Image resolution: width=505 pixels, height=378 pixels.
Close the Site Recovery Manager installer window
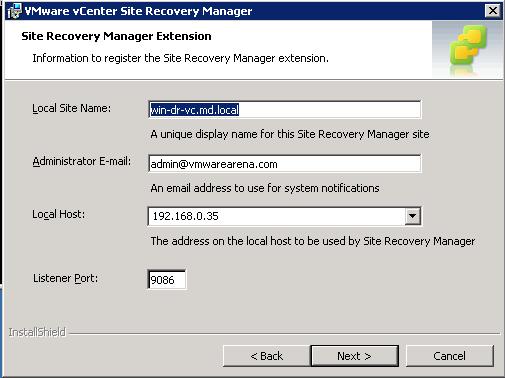pos(493,11)
